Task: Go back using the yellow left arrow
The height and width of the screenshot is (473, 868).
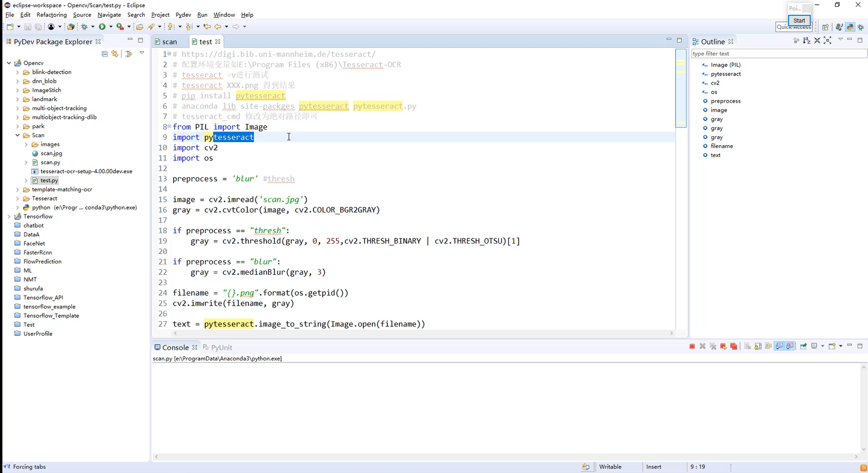Action: click(218, 27)
